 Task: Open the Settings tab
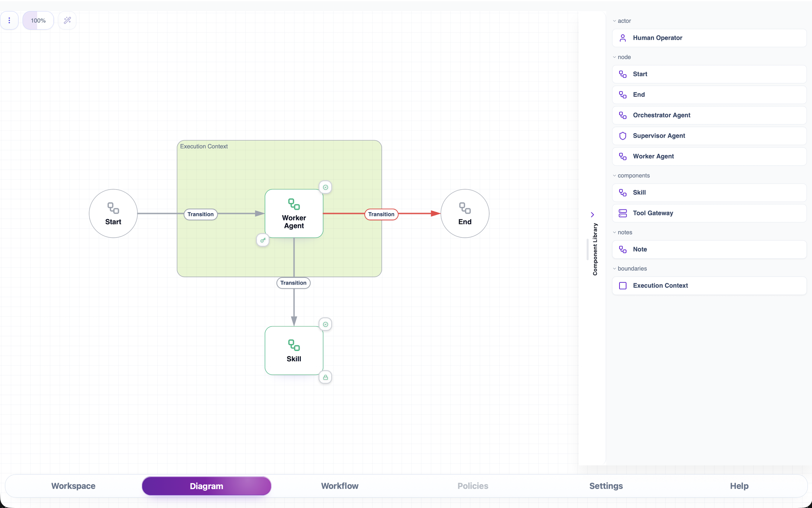(x=606, y=486)
